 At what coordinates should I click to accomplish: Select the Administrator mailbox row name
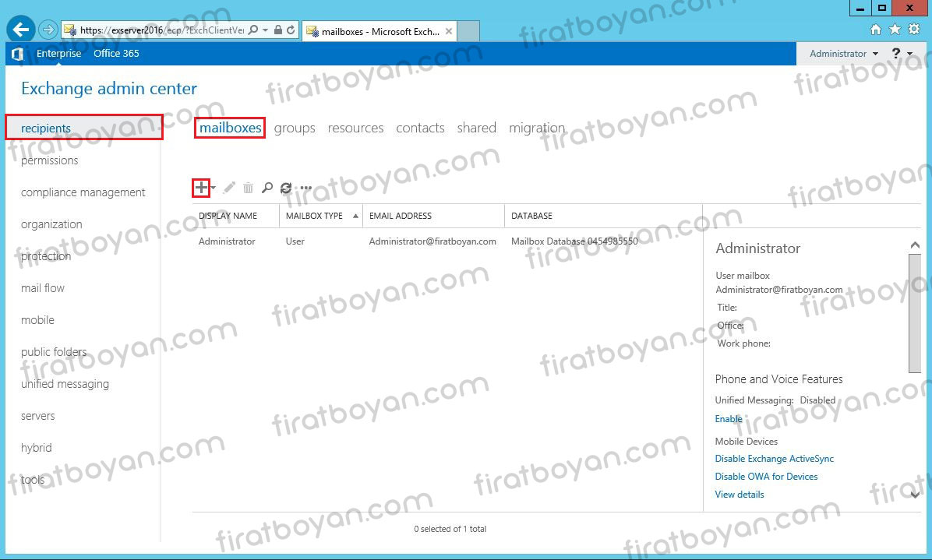227,241
